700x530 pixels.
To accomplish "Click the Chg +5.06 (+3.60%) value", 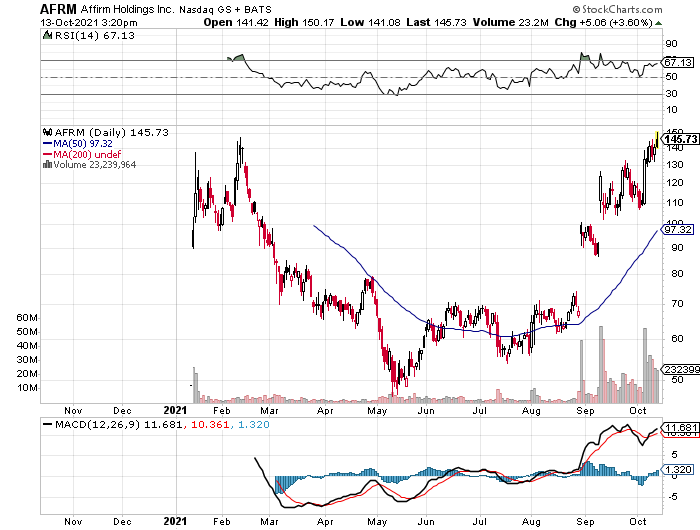I will pyautogui.click(x=604, y=22).
